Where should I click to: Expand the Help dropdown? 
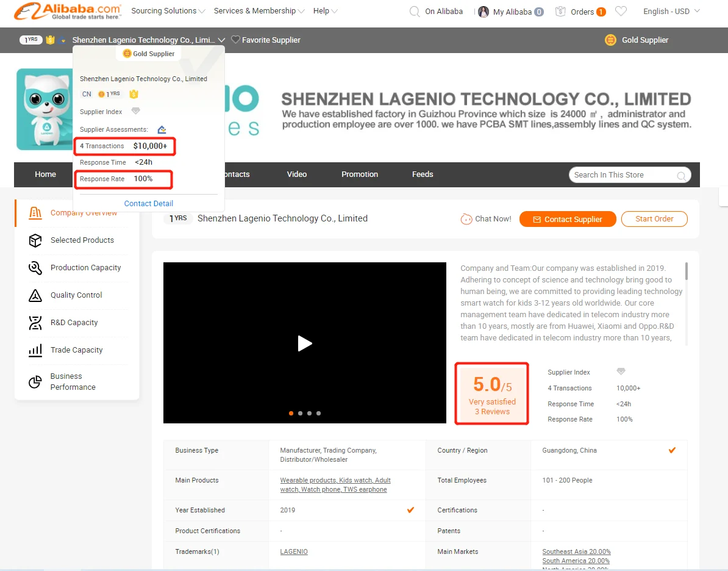[326, 11]
